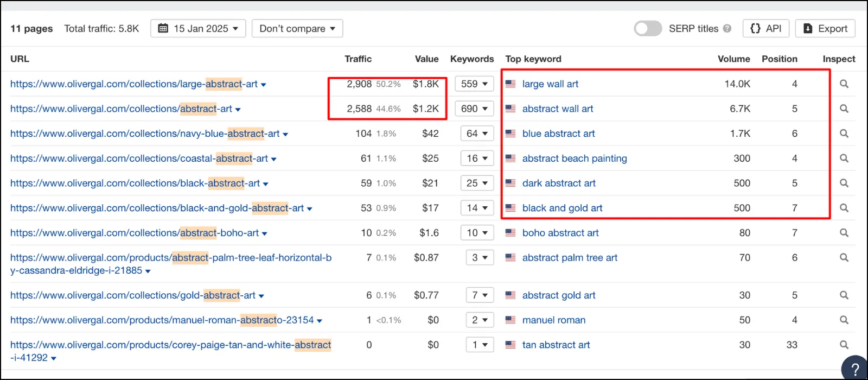Open the 15 Jan 2025 date picker

click(x=198, y=29)
